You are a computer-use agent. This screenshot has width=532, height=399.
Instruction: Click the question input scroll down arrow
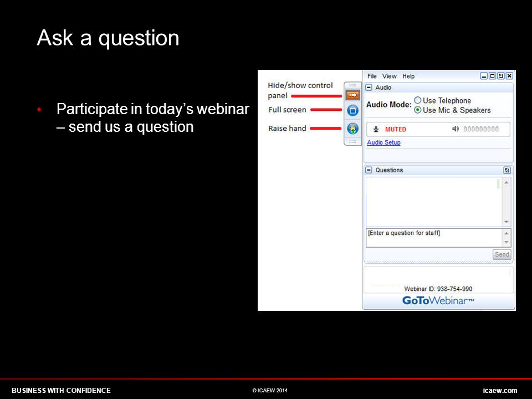coord(506,242)
